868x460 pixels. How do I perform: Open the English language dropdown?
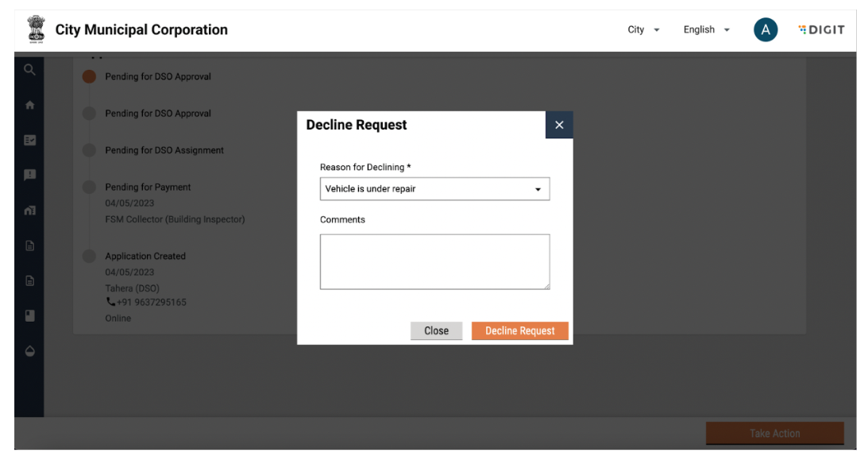coord(706,30)
